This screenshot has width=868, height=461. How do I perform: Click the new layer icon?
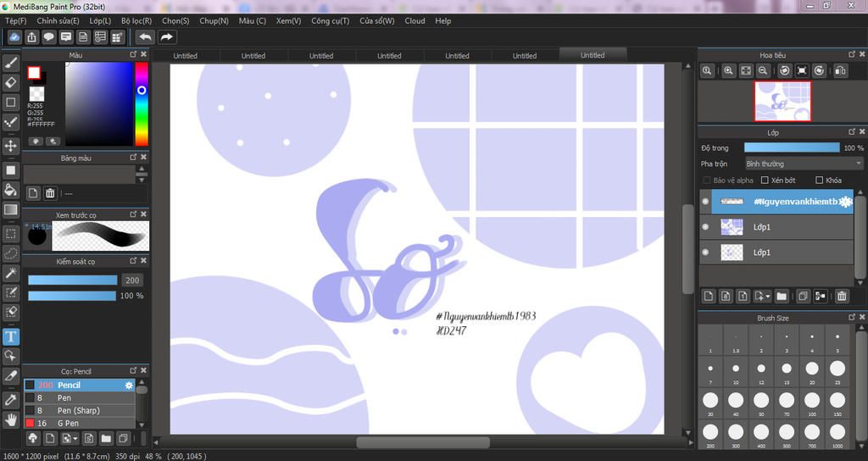point(709,296)
